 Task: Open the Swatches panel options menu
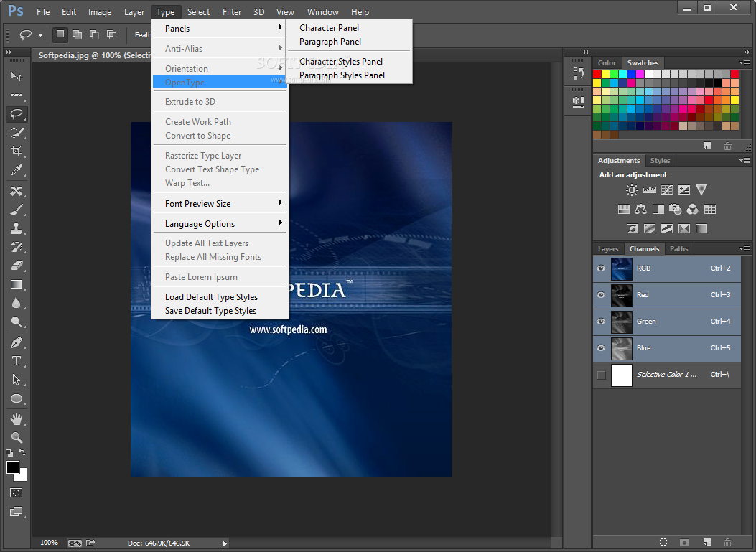click(x=745, y=62)
